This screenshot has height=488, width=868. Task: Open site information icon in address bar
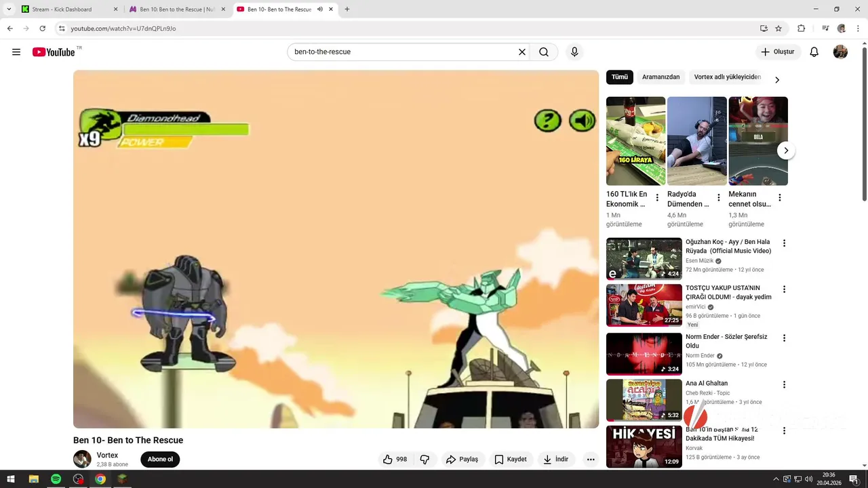pos(62,28)
